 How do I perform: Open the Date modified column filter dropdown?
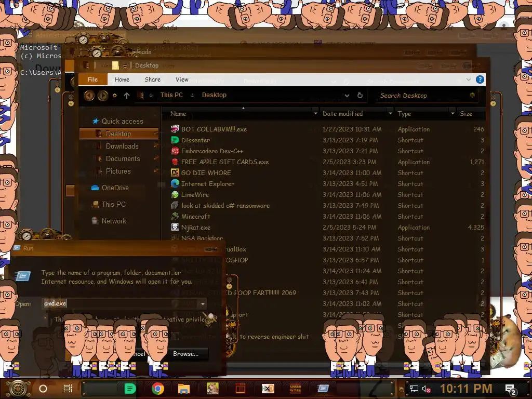click(x=390, y=113)
